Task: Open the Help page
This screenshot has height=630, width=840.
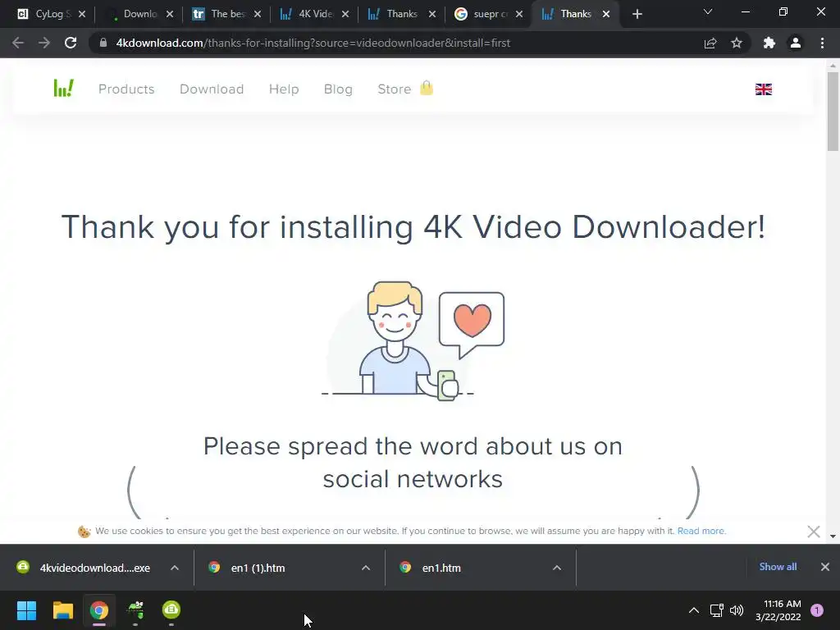Action: (284, 89)
